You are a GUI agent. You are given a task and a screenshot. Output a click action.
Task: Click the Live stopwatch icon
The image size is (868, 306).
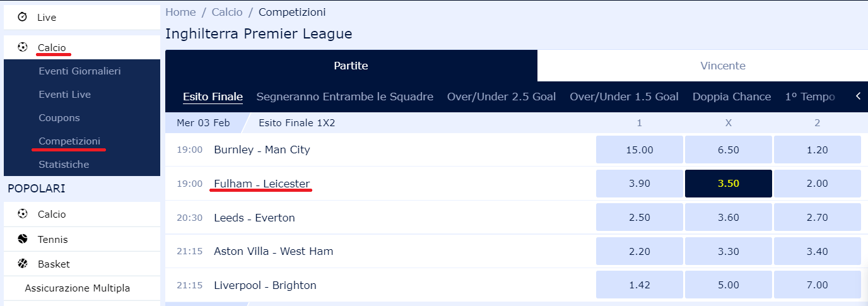coord(23,18)
